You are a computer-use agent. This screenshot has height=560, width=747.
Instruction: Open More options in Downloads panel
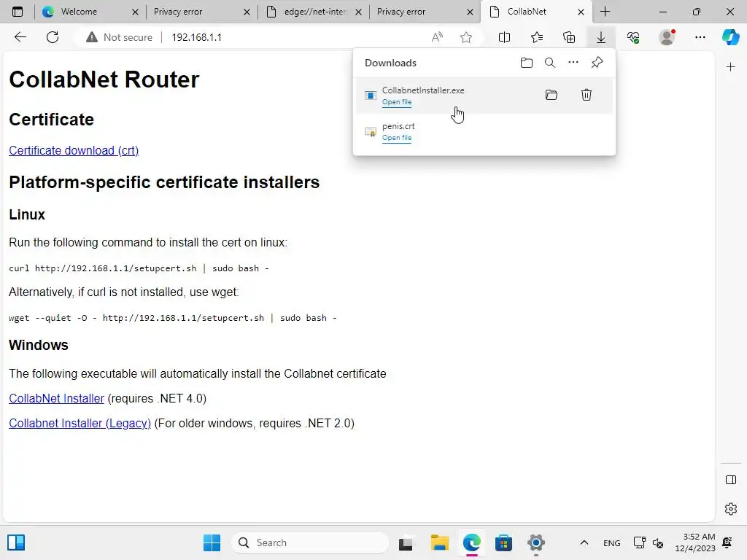pos(573,63)
